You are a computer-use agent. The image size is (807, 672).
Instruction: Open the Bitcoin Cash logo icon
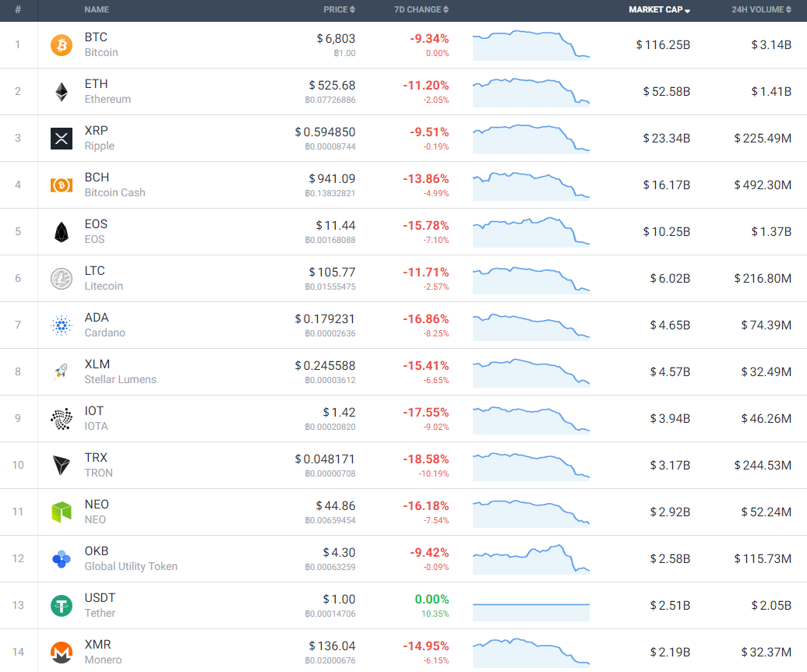pyautogui.click(x=62, y=185)
